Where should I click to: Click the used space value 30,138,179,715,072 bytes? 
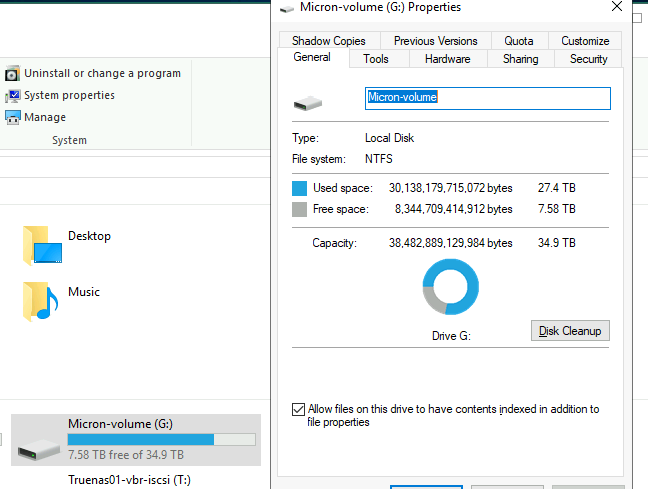click(450, 188)
